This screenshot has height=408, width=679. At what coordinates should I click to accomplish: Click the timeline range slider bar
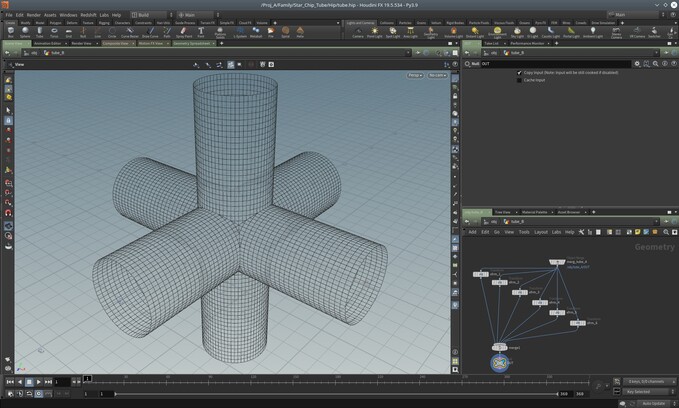[x=336, y=394]
